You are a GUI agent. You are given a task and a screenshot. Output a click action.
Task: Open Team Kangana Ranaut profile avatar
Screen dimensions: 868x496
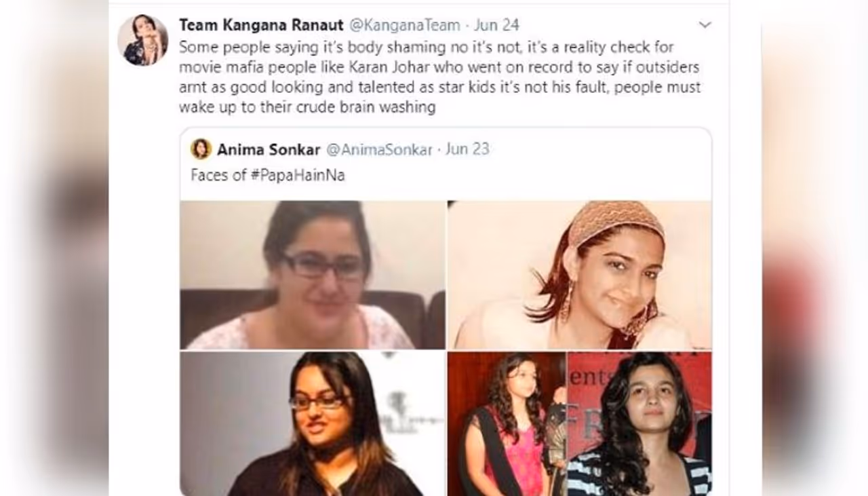pos(142,40)
